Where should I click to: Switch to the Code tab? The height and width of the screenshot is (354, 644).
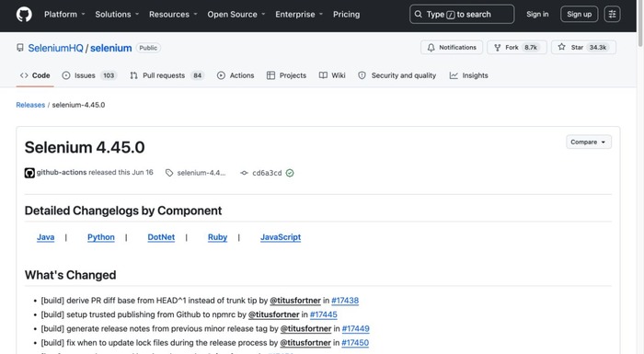pyautogui.click(x=35, y=75)
